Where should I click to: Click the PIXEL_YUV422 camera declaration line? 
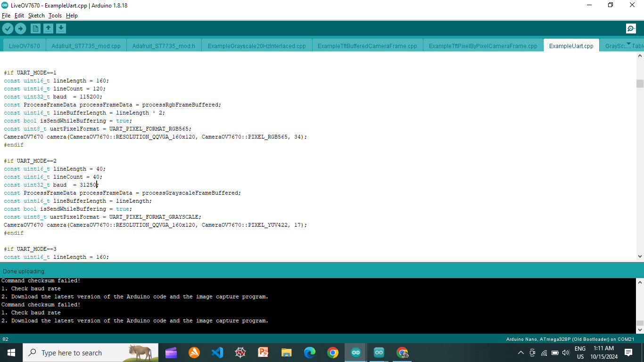(x=156, y=225)
